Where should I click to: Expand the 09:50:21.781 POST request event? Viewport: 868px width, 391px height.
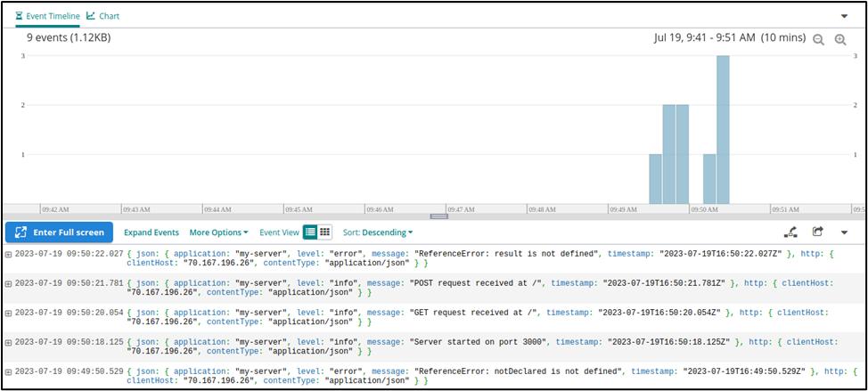click(9, 283)
